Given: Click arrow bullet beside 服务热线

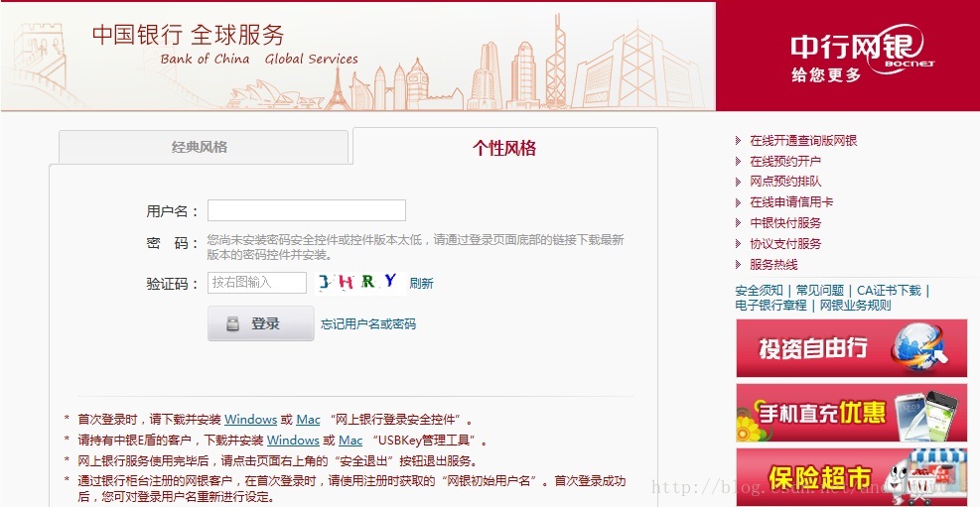Looking at the screenshot, I should [739, 265].
